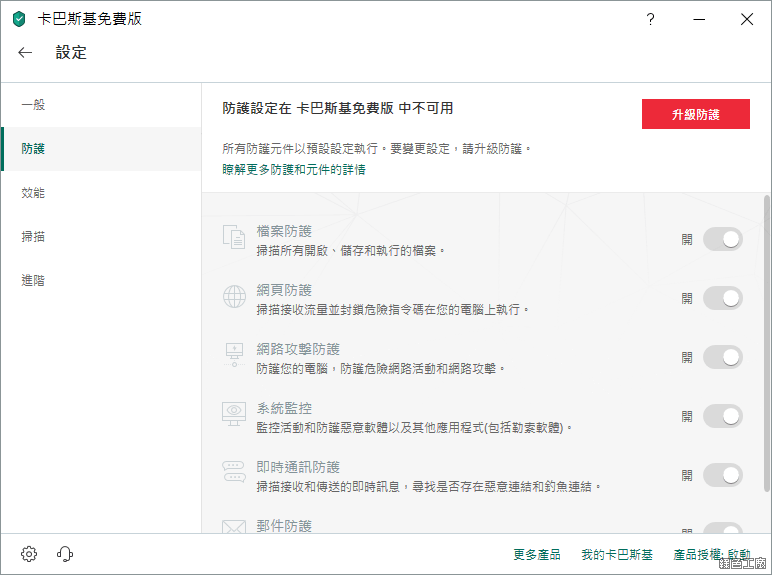The width and height of the screenshot is (772, 575).
Task: Click description 掃描所有開啟、儲存和執行的檔案
Action: point(351,251)
